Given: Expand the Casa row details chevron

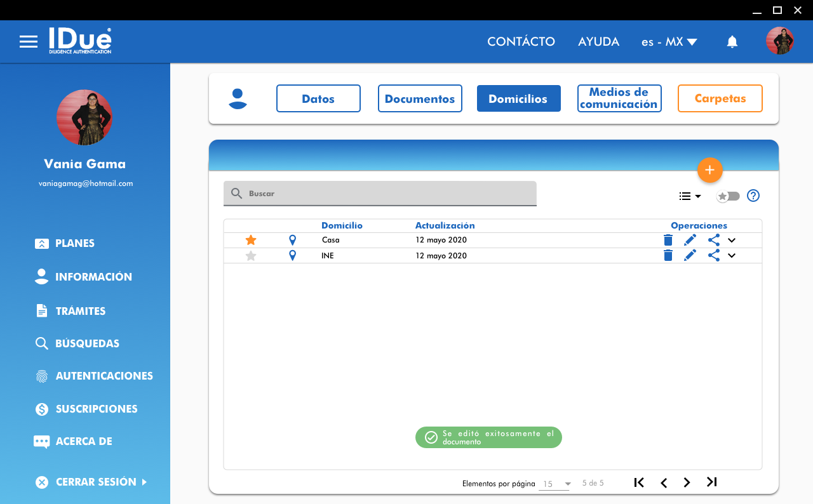Looking at the screenshot, I should coord(732,240).
